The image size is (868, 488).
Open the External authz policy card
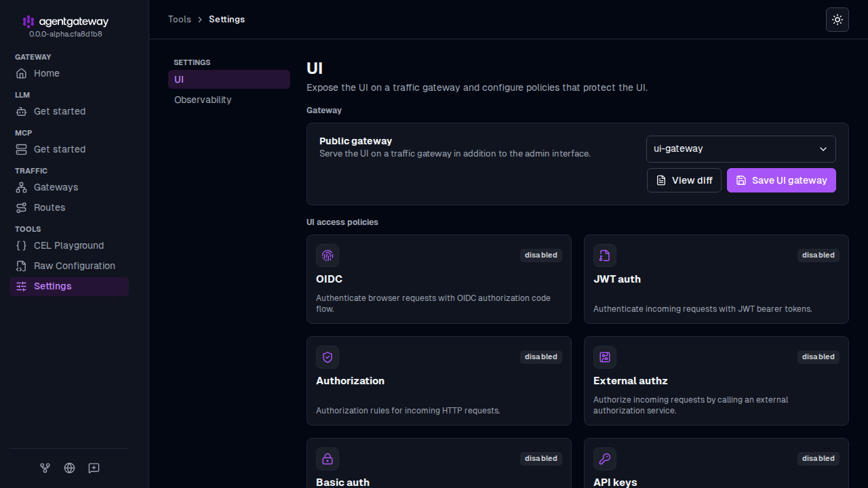[716, 381]
